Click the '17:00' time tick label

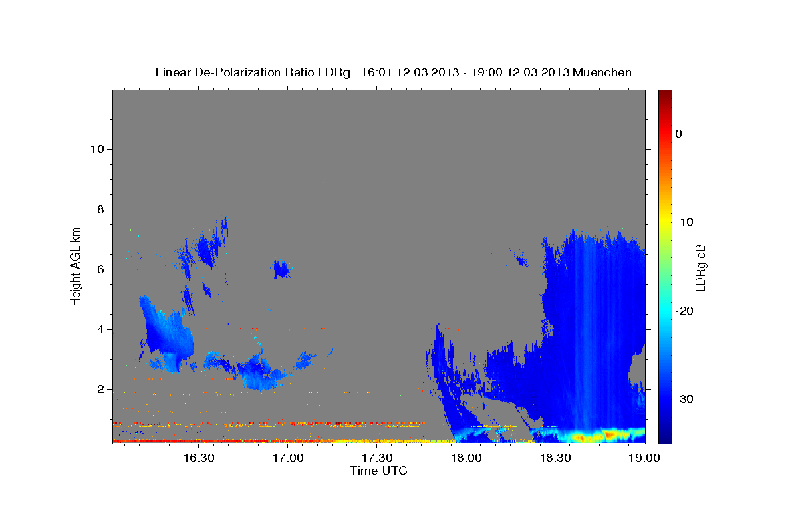(288, 458)
